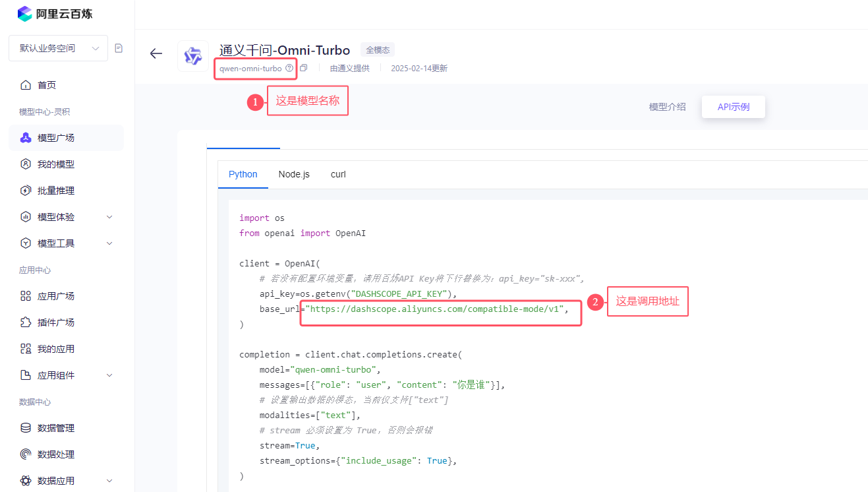The height and width of the screenshot is (492, 868).
Task: Select 批量推理 in the sidebar
Action: click(x=55, y=191)
